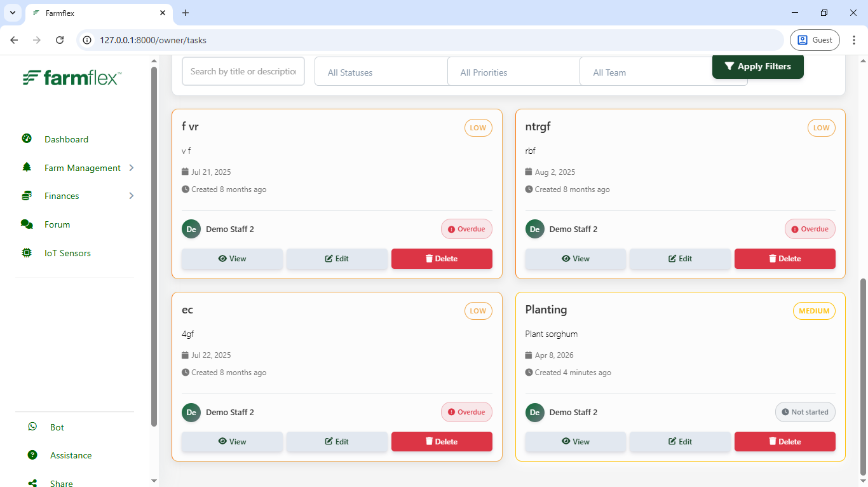Click the MEDIUM priority badge on Planting
Screen dimensions: 868x487
(814, 311)
